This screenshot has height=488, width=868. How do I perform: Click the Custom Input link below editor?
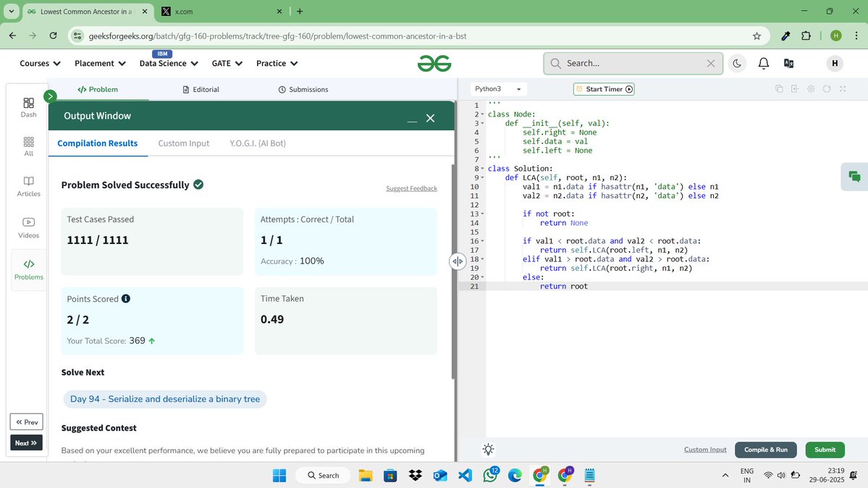[x=705, y=449]
